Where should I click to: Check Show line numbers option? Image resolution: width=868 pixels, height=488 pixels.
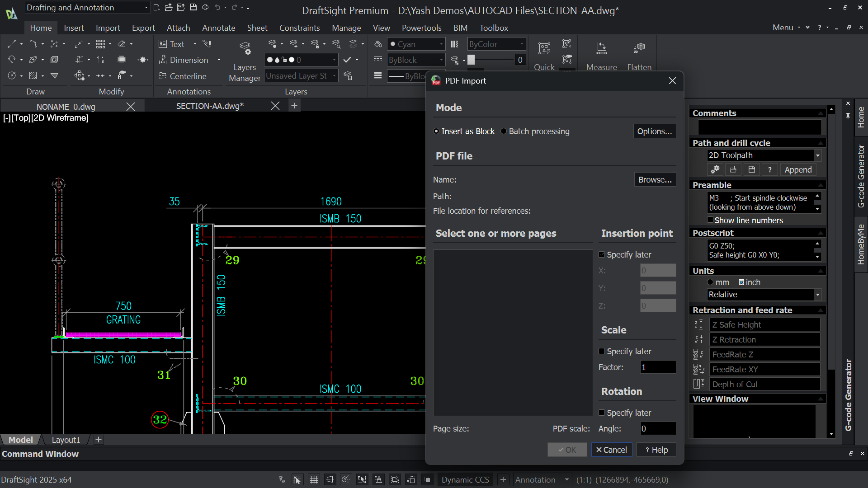point(710,220)
